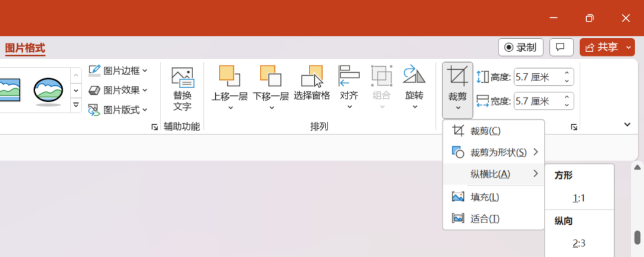Move picture styles gallery up one row

pyautogui.click(x=76, y=75)
